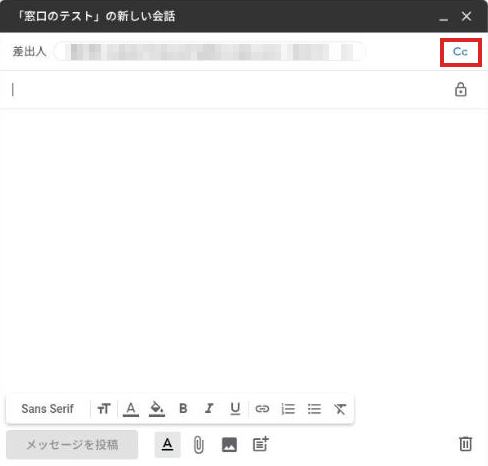Attach a file with paperclip icon
488x466 pixels.
pyautogui.click(x=198, y=445)
